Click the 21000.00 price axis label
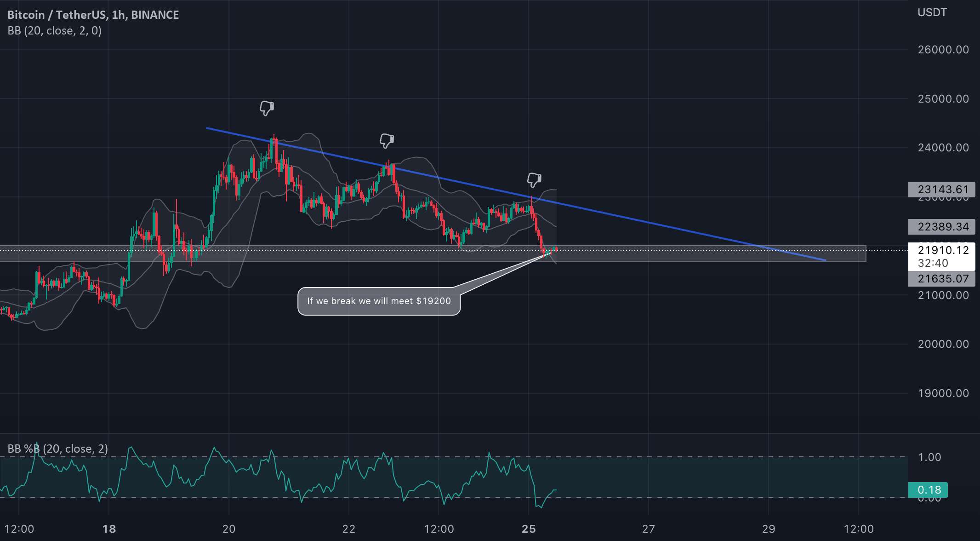Image resolution: width=980 pixels, height=541 pixels. tap(943, 295)
